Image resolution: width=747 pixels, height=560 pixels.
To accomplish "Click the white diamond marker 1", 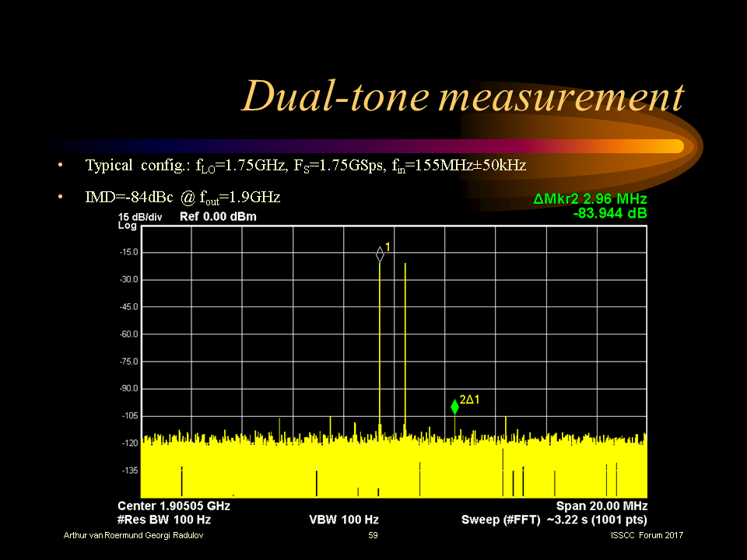I will point(380,254).
